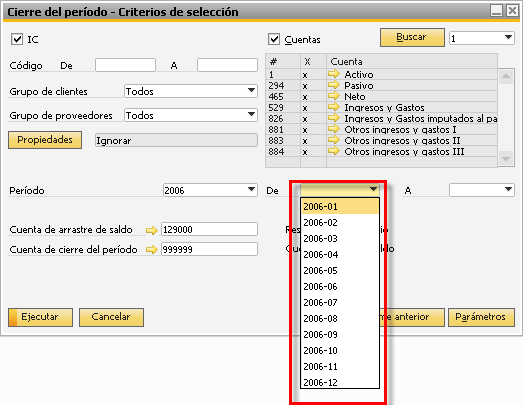The height and width of the screenshot is (405, 523).
Task: Click the # column header
Action: coord(283,61)
